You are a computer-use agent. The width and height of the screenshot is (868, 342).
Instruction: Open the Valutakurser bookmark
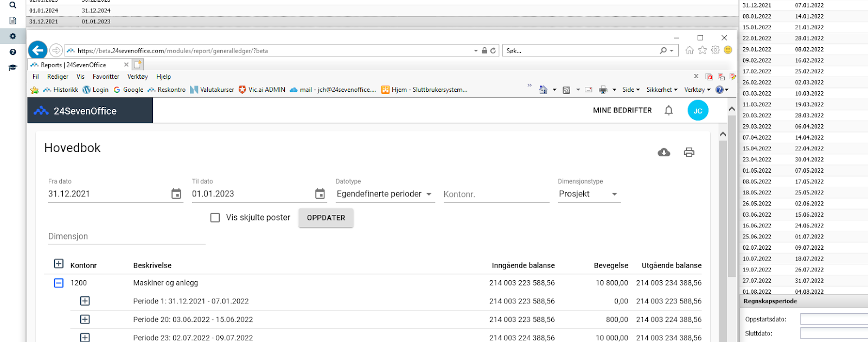tap(212, 90)
